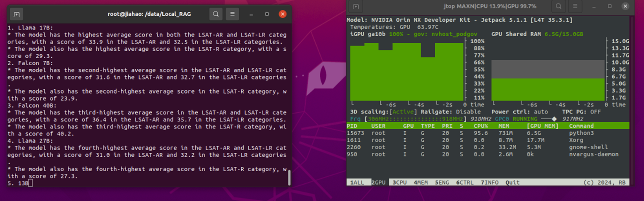644x201 pixels.
Task: Click the '1. Llama 17B:' line in terminal
Action: [x=31, y=27]
